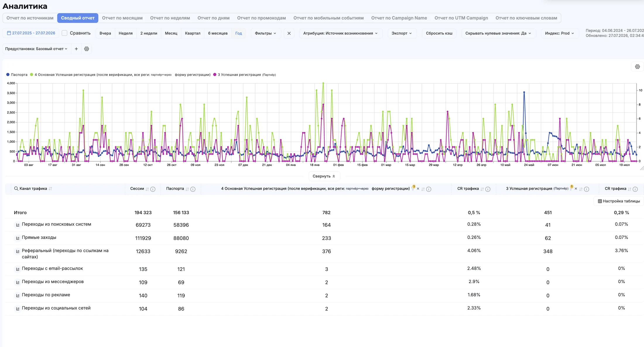The width and height of the screenshot is (644, 347).
Task: Select the 2 недели period
Action: pyautogui.click(x=149, y=33)
